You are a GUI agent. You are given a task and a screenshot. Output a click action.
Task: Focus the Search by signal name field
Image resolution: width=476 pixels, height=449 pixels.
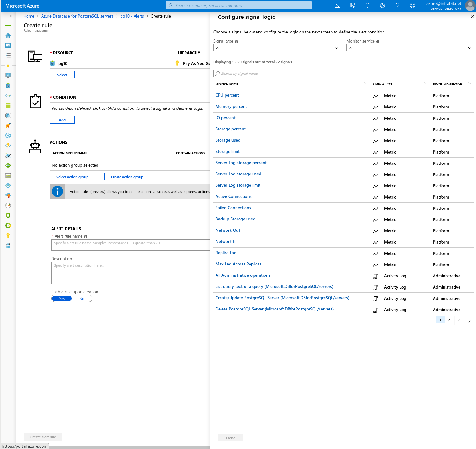[344, 73]
